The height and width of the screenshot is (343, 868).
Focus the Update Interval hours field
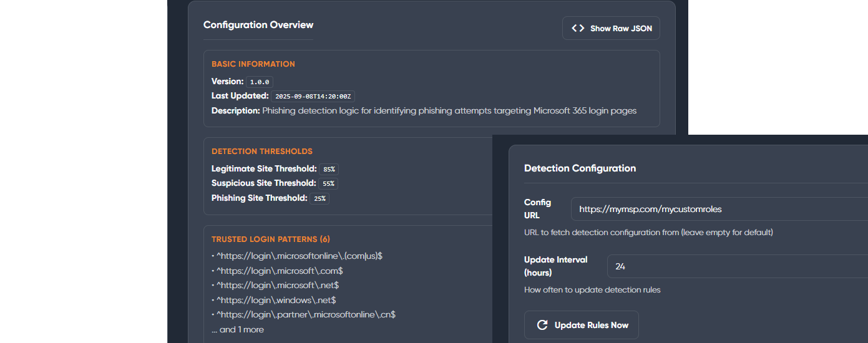pos(738,266)
